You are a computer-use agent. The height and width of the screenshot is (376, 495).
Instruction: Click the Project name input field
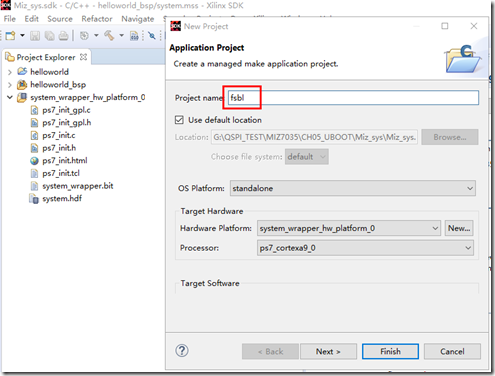pyautogui.click(x=353, y=98)
